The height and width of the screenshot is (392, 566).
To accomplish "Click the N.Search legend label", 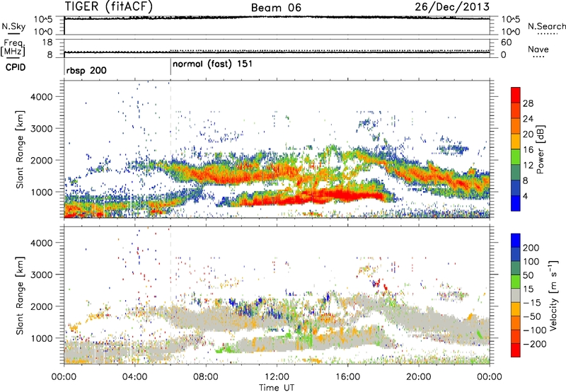I will pos(547,26).
